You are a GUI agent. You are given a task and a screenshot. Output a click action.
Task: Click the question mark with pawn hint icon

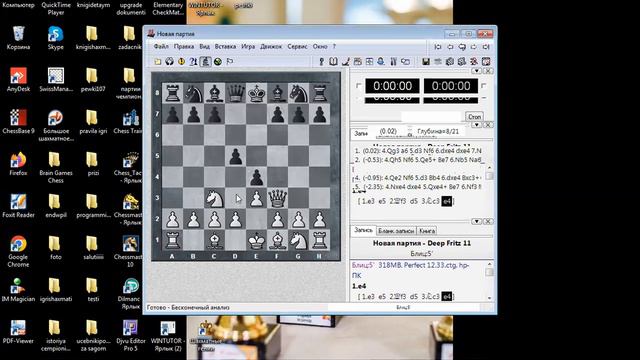(x=193, y=62)
